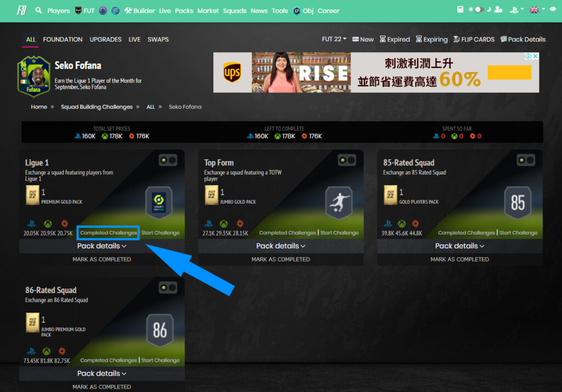
Task: Switch to the FOUNDATION tab
Action: click(63, 40)
